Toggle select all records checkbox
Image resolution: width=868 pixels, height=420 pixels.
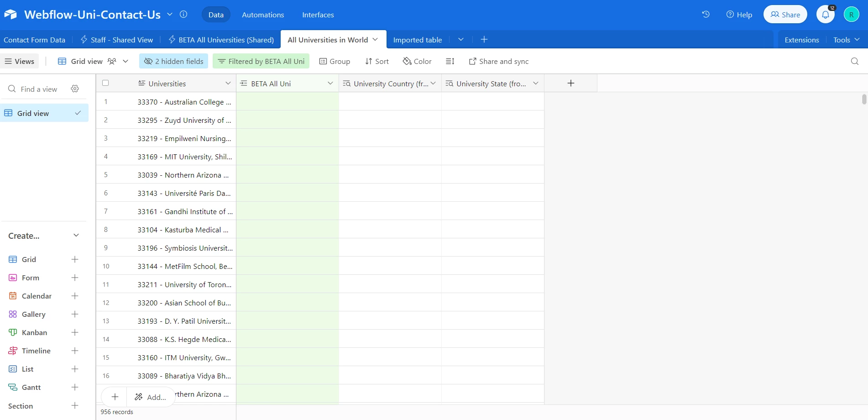coord(105,83)
